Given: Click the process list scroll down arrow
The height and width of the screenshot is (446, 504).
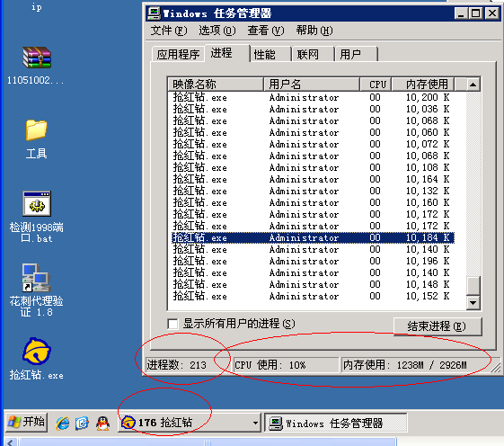Looking at the screenshot, I should [x=473, y=302].
